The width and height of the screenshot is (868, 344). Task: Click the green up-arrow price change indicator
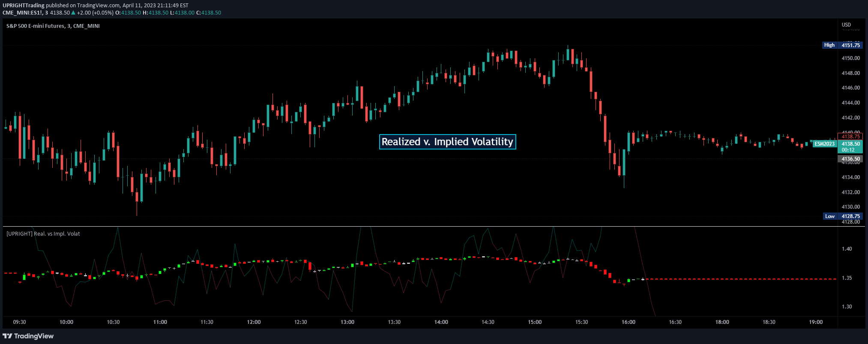tap(73, 13)
